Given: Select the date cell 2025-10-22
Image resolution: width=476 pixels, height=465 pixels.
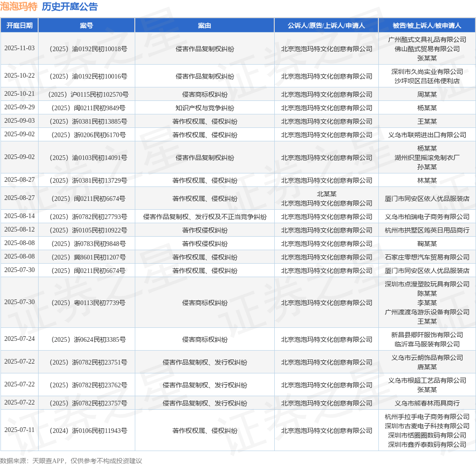Looking at the screenshot, I should point(20,76).
